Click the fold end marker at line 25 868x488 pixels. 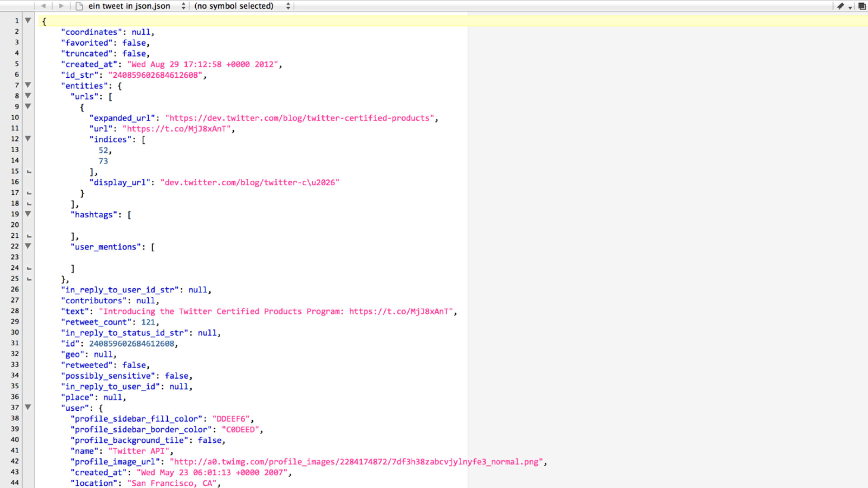pyautogui.click(x=29, y=279)
